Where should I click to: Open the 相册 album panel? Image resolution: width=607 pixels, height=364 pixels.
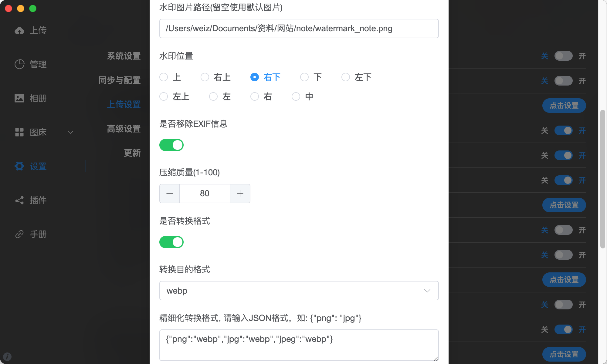19,98
